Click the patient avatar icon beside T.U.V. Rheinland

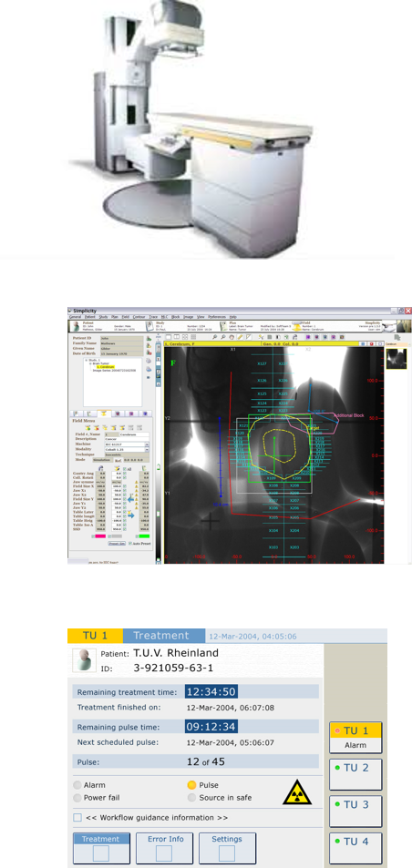click(84, 660)
